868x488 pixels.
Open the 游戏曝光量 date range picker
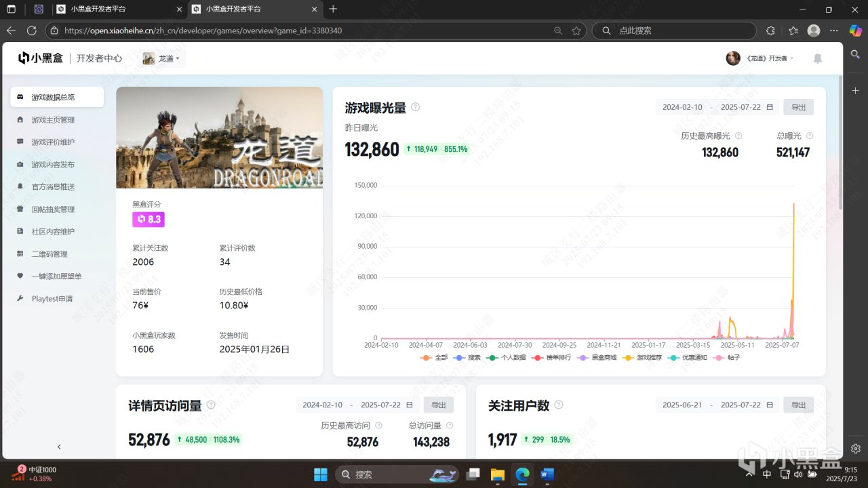(717, 107)
